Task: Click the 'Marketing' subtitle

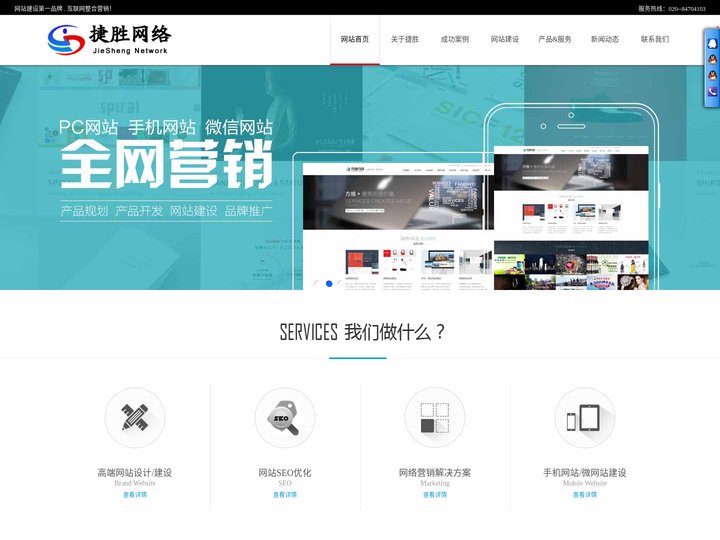Action: pyautogui.click(x=435, y=483)
